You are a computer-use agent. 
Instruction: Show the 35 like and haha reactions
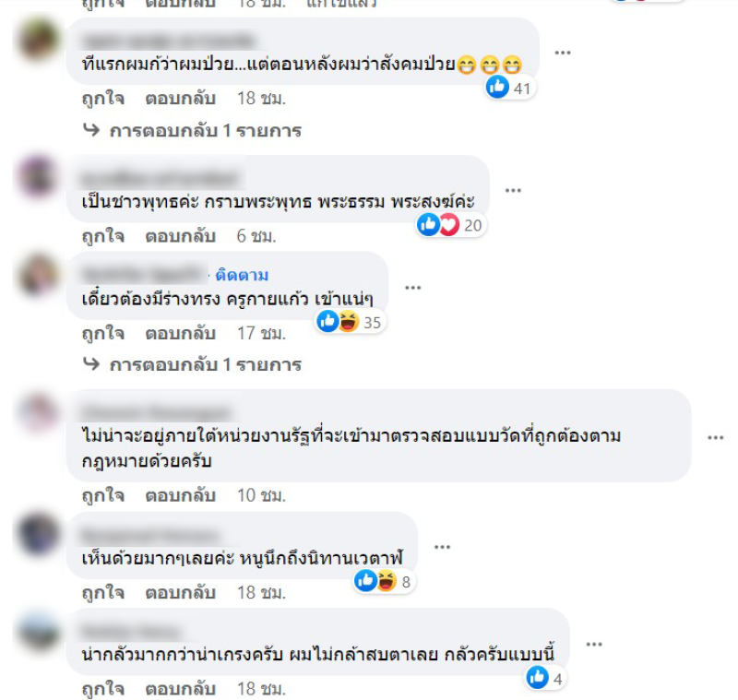pyautogui.click(x=351, y=322)
